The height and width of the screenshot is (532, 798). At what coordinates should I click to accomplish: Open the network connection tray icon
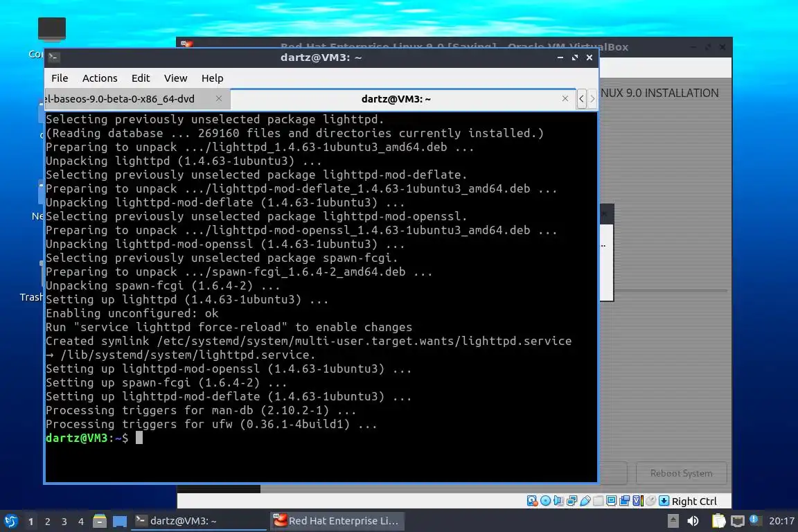(x=738, y=521)
